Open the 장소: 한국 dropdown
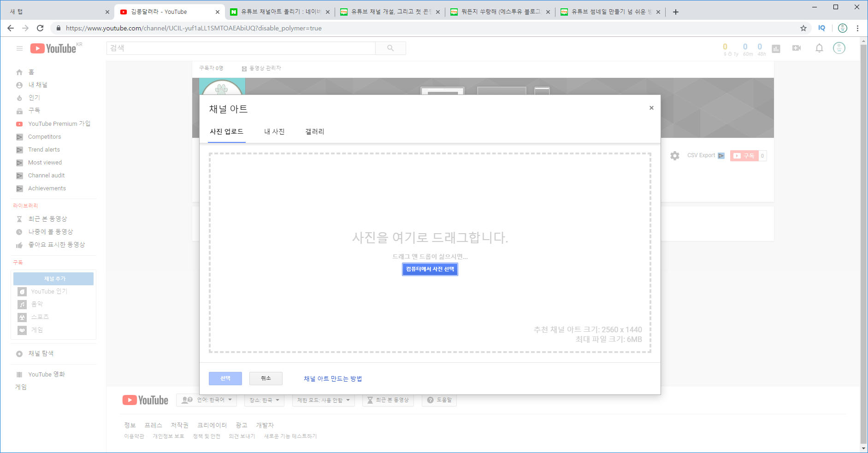The image size is (868, 453). click(265, 400)
